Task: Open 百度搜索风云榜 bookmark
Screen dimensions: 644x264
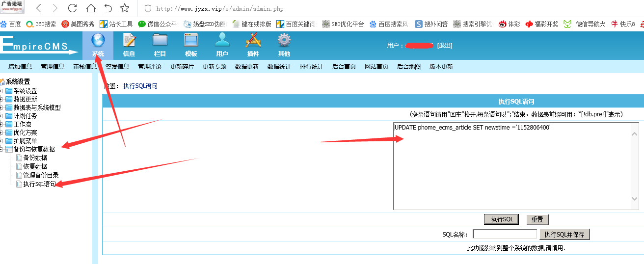Action: [389, 24]
